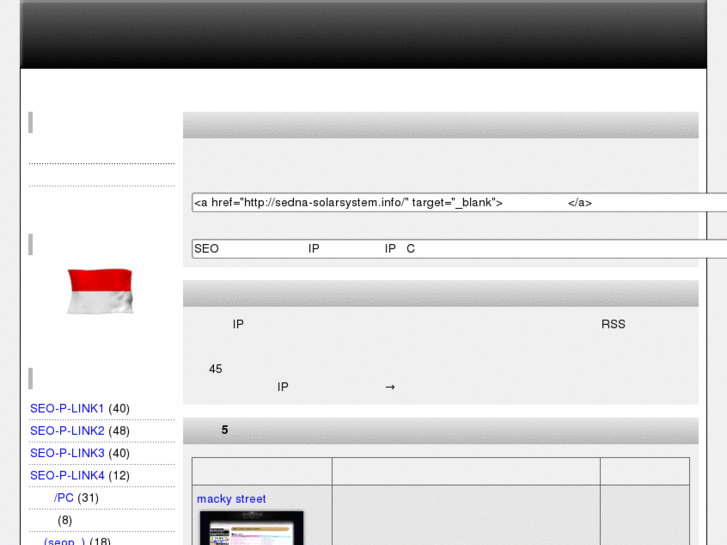The width and height of the screenshot is (727, 545).
Task: Open the SEO-P-LINK4 category link
Action: [67, 475]
